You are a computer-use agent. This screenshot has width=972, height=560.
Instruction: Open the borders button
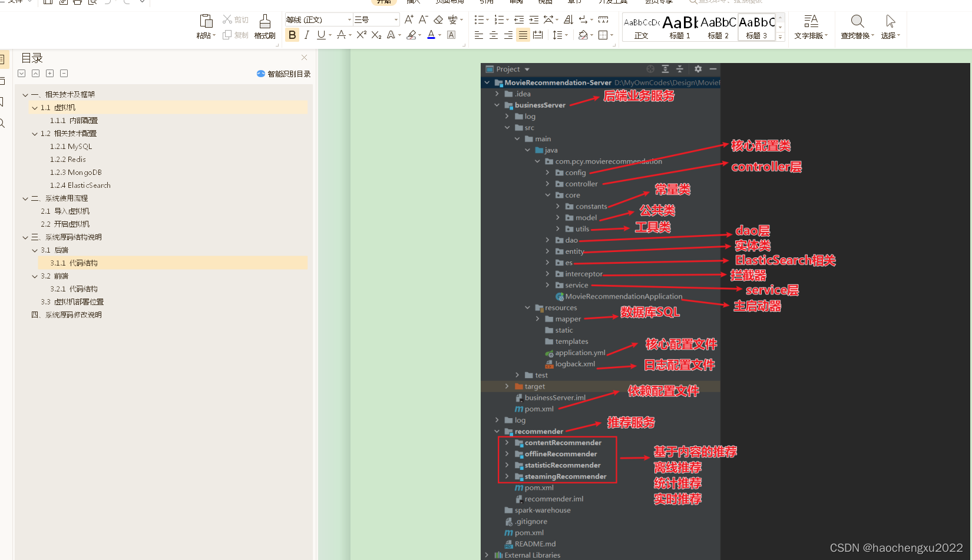tap(603, 35)
